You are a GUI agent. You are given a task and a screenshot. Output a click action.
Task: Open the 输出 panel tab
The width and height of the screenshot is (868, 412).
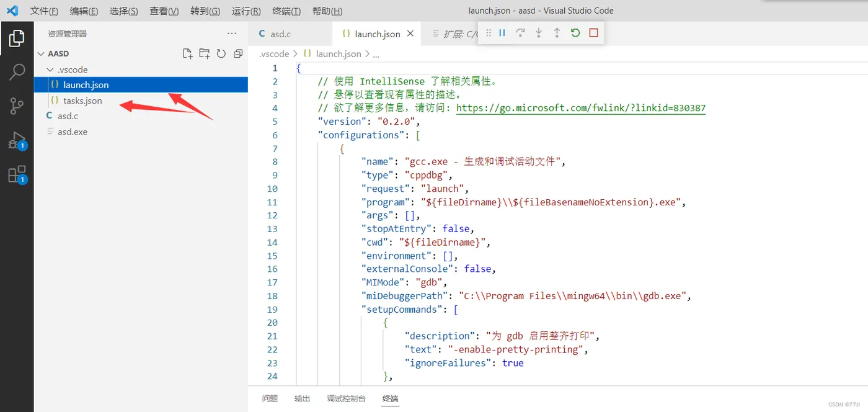point(303,398)
